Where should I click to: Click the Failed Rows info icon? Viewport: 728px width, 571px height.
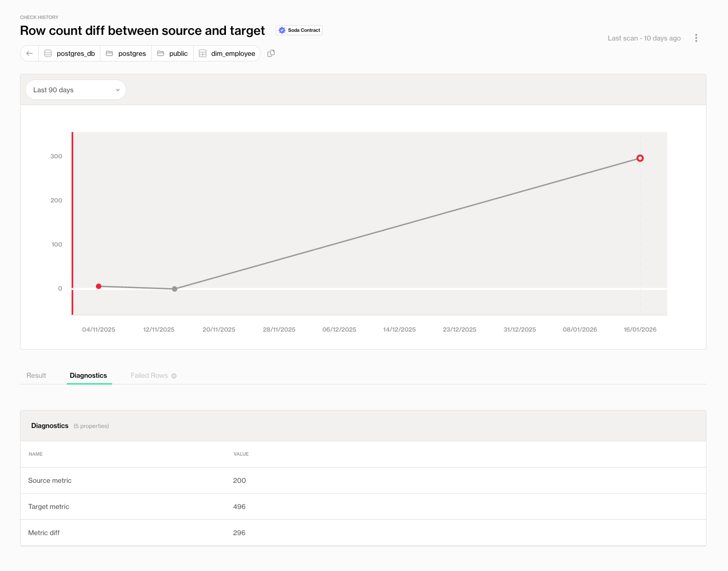click(x=174, y=376)
